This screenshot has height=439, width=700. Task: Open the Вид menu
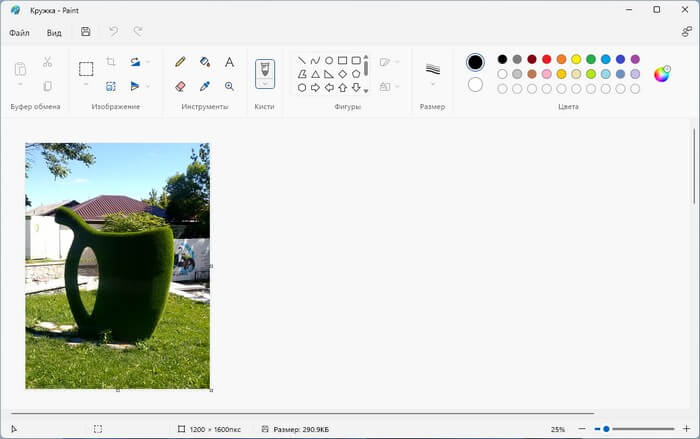(x=54, y=32)
